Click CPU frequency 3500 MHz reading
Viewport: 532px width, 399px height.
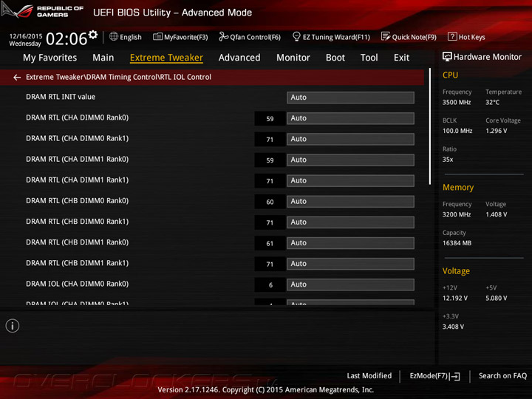pos(457,103)
